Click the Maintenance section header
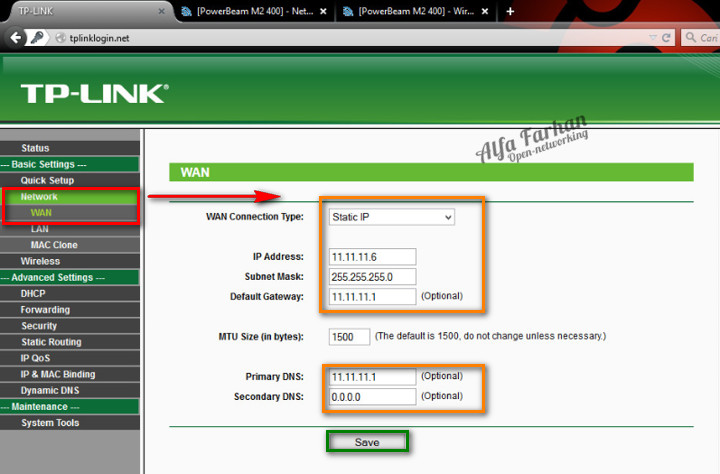720x474 pixels. 70,406
